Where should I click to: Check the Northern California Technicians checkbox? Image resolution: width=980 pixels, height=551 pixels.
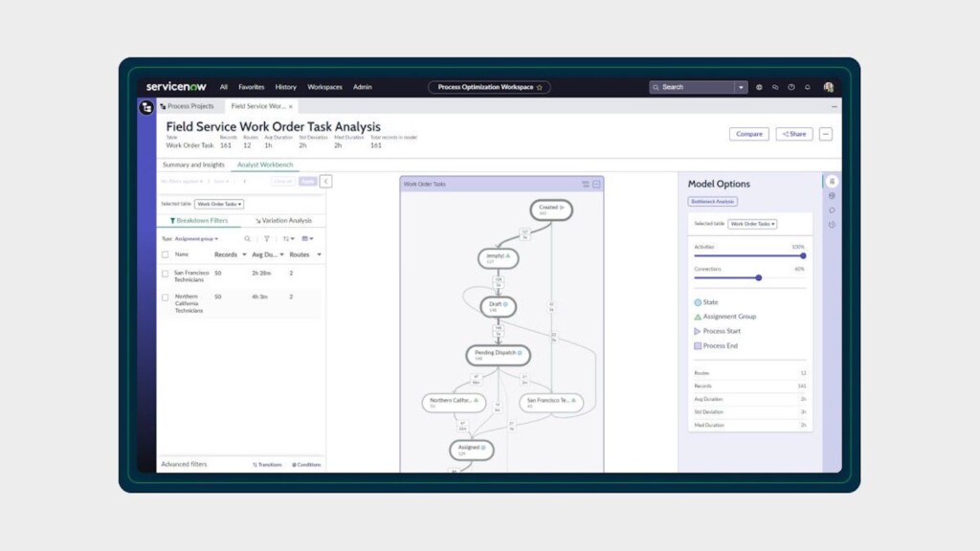pyautogui.click(x=165, y=298)
